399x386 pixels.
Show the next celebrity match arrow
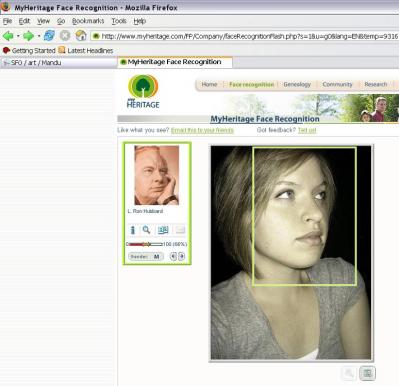pos(182,256)
